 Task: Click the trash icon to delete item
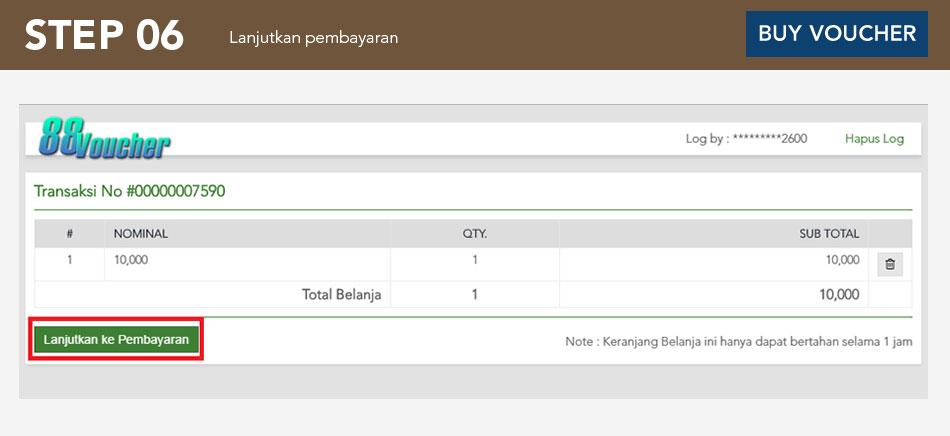tap(890, 264)
